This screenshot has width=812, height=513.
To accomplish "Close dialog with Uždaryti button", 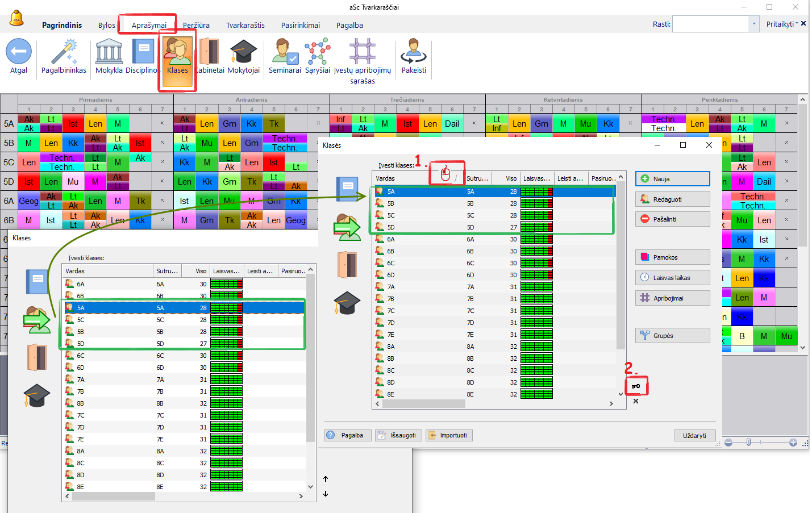I will coord(694,435).
